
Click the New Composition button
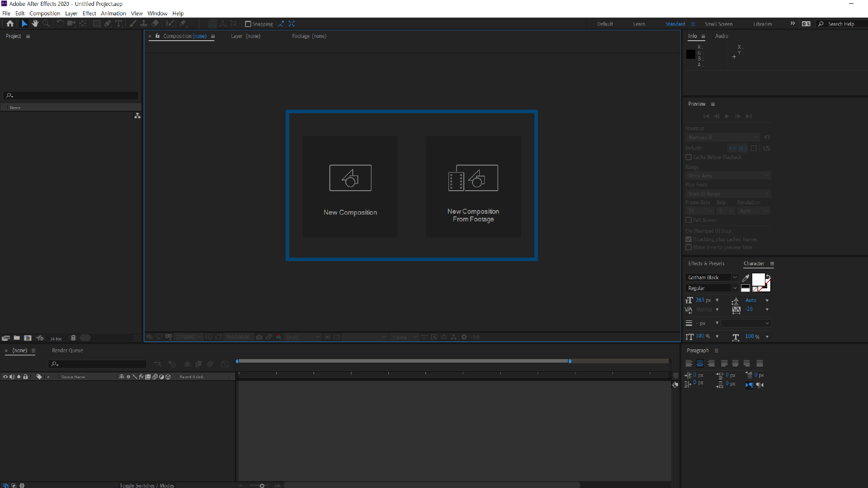click(350, 187)
